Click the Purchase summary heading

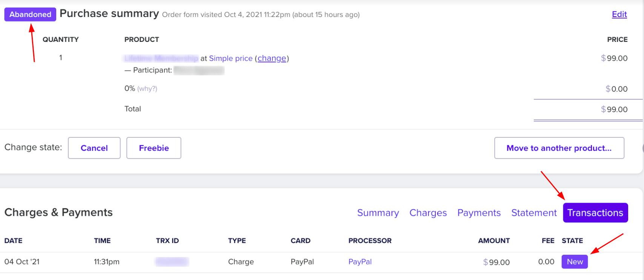109,14
